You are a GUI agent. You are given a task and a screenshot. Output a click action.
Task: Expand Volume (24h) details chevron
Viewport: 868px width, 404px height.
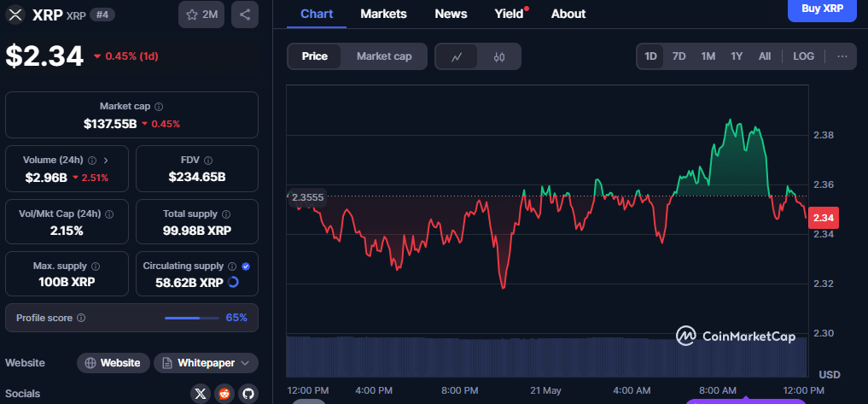[106, 161]
